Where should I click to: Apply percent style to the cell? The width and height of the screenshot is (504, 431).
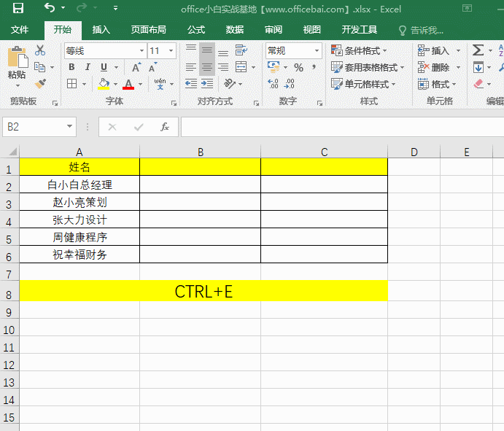click(x=298, y=68)
